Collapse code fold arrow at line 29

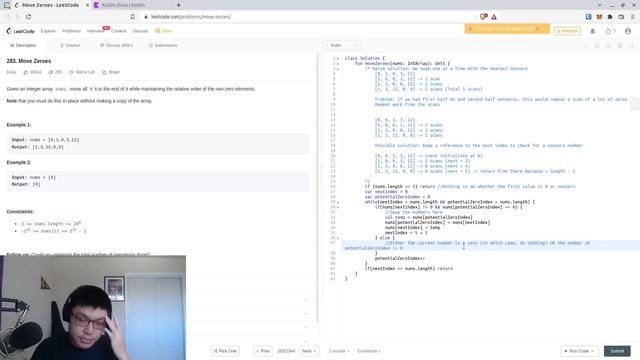(x=338, y=202)
